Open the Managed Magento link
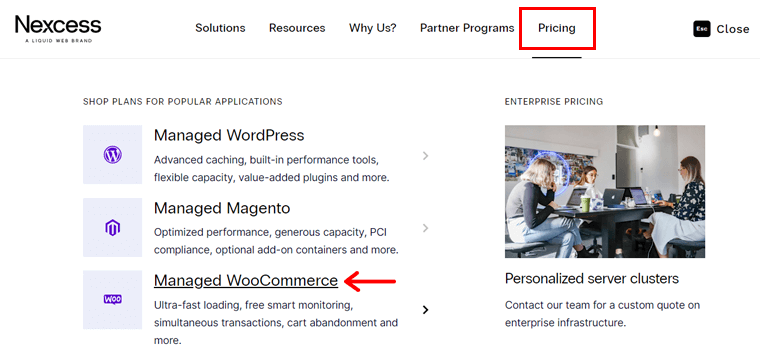This screenshot has width=760, height=361. [x=222, y=208]
